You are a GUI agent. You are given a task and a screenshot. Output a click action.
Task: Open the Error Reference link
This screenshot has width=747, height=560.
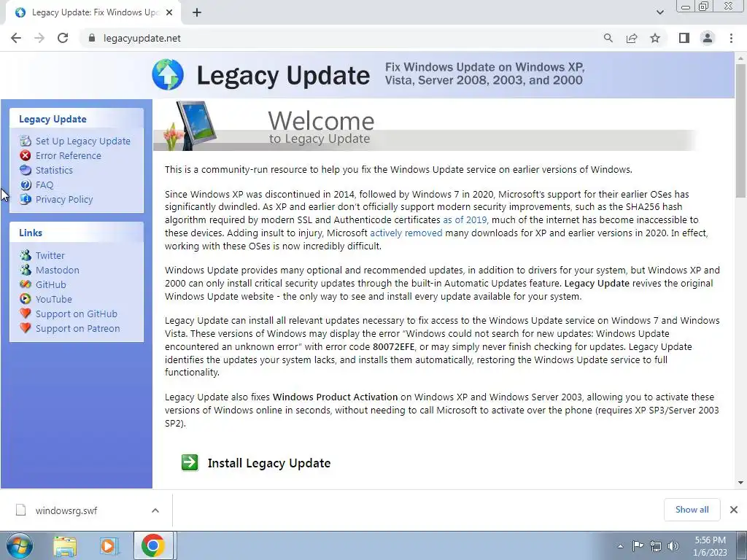(x=68, y=156)
